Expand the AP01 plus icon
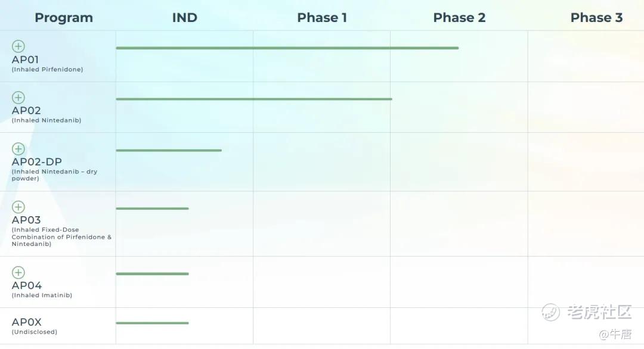This screenshot has height=349, width=644. tap(18, 46)
